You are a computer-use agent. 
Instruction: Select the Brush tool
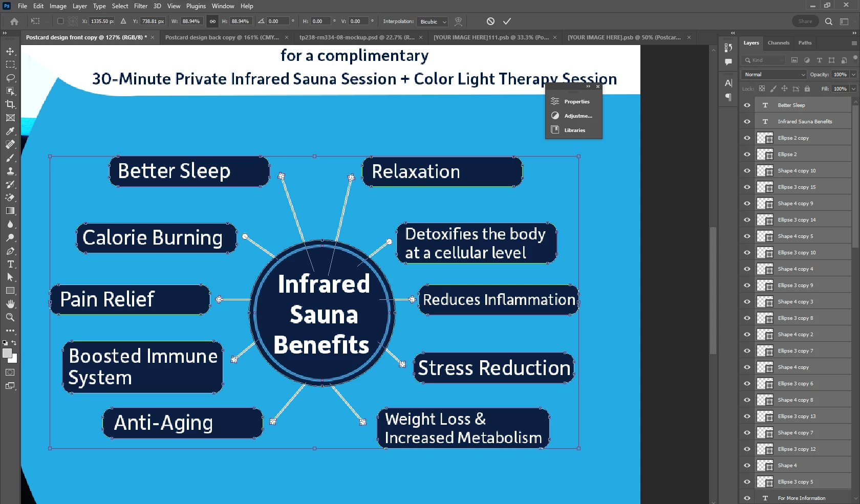10,158
